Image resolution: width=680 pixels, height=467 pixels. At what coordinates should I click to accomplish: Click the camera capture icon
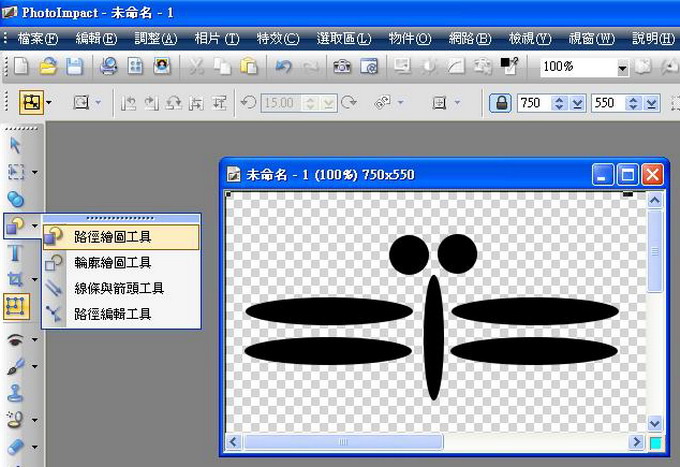coord(342,66)
